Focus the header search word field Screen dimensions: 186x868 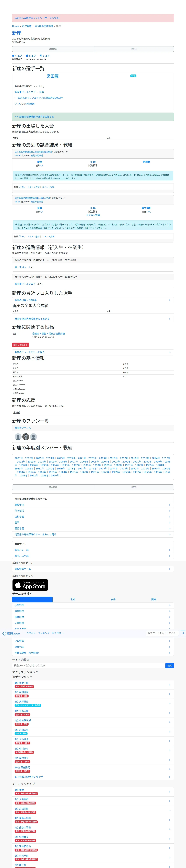click(x=162, y=633)
